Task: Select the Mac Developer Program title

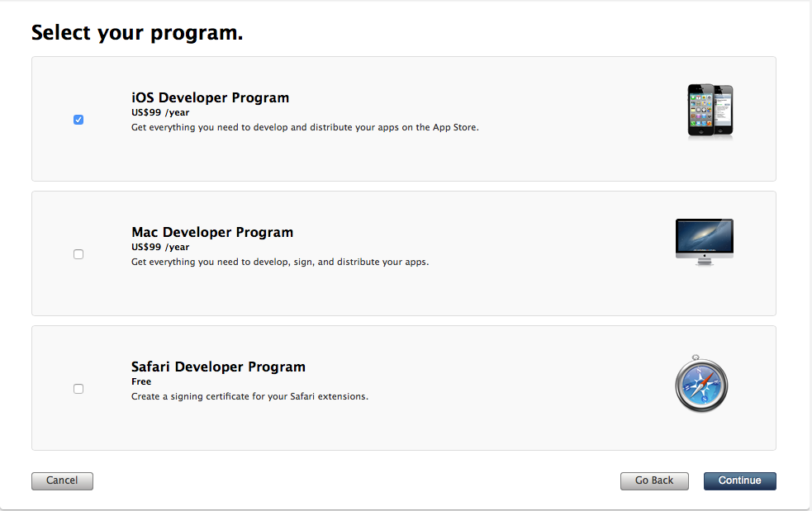Action: (x=212, y=232)
